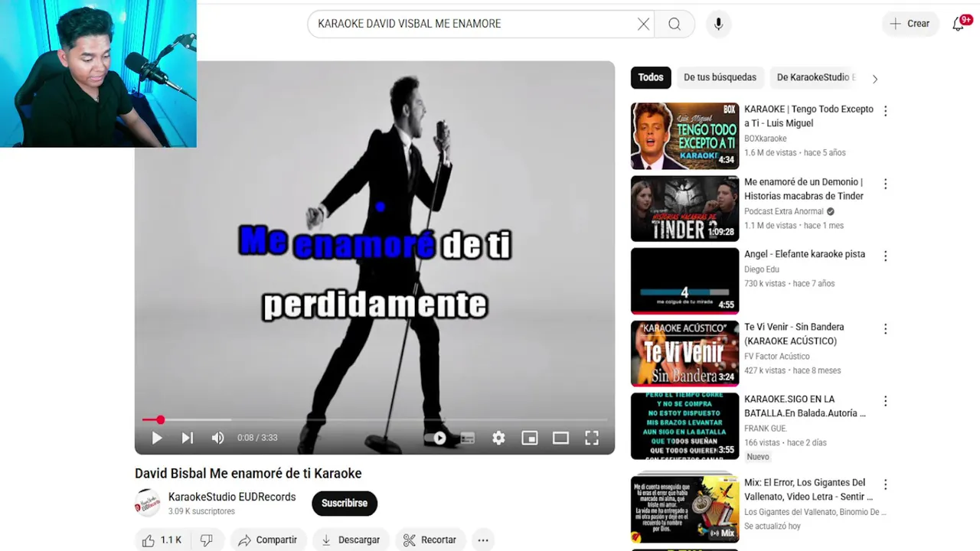Toggle the autoplay switch
Viewport: 980px width, 551px height.
pos(436,438)
